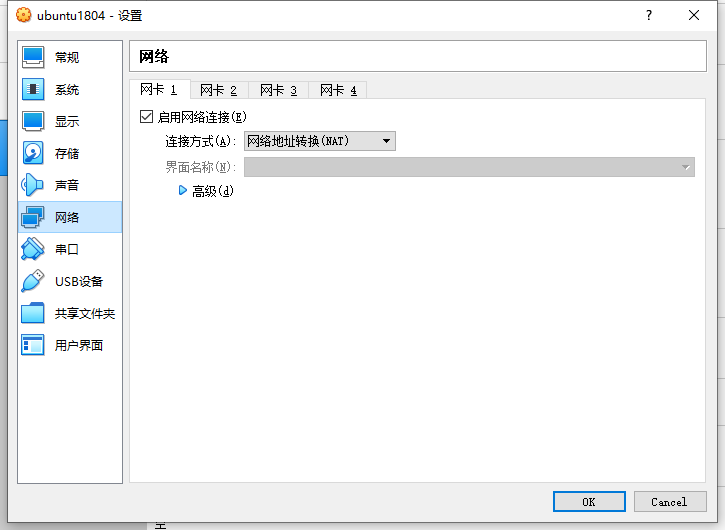Open the 连接方式 NAT dropdown

point(319,141)
